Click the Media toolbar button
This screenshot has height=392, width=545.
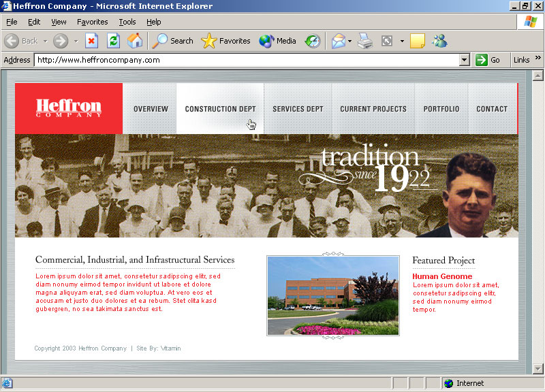point(277,41)
